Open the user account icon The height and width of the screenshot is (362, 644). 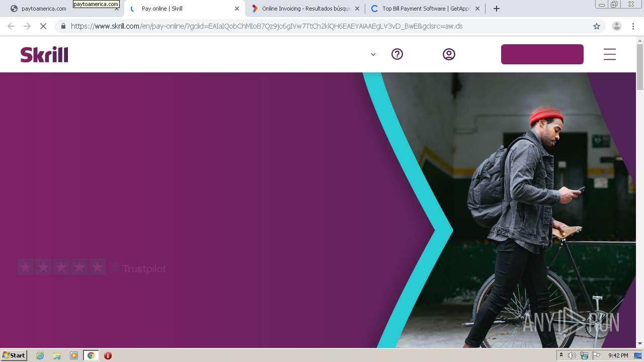pos(449,54)
